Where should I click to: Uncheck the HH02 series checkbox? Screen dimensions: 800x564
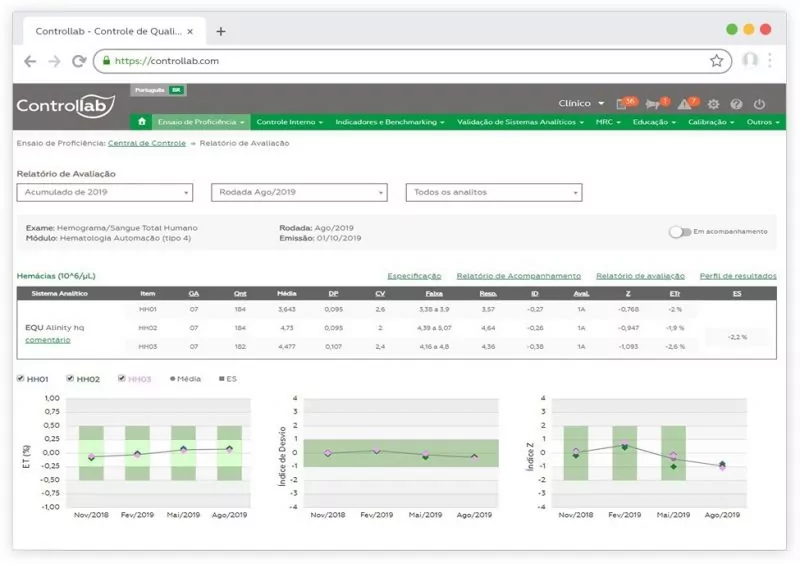pos(70,379)
